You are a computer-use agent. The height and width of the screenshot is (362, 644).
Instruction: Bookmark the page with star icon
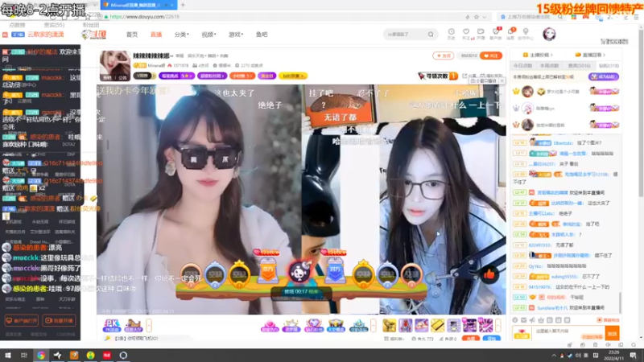(476, 17)
